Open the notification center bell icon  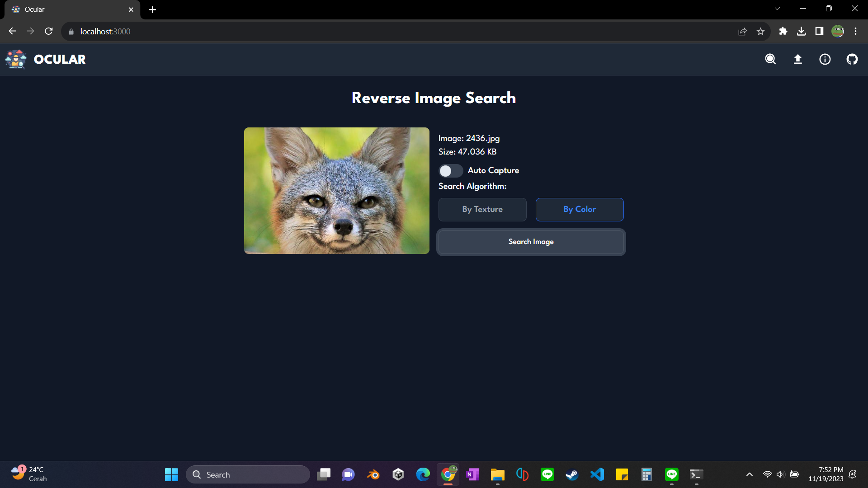pyautogui.click(x=853, y=474)
